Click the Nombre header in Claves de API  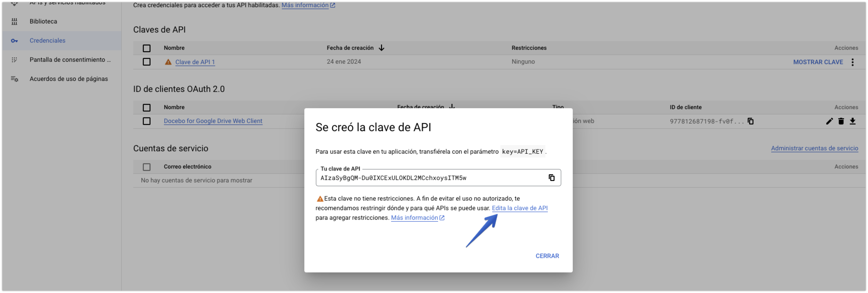[174, 48]
